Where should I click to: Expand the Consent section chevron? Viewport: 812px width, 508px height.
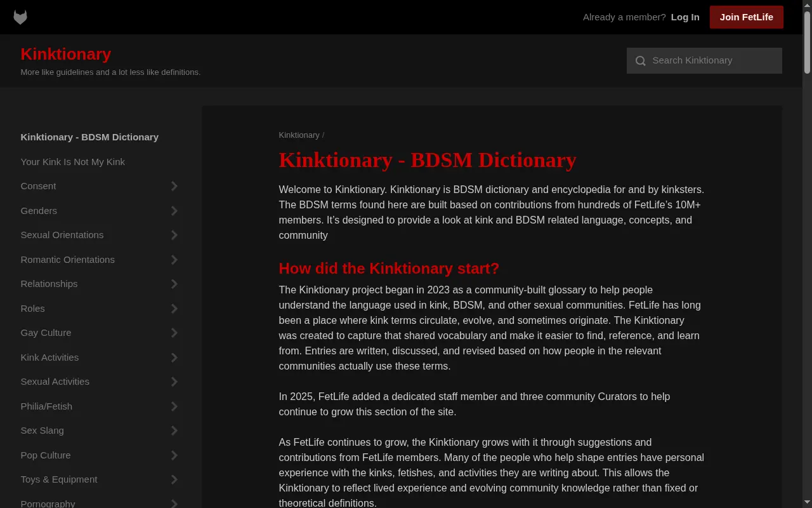point(174,186)
